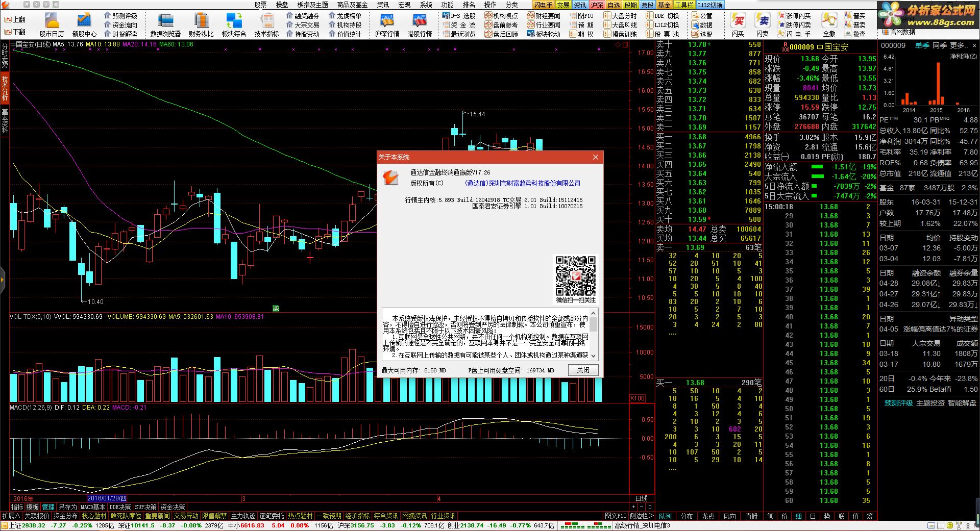Open 融资融券 margin trading item
The height and width of the screenshot is (531, 980).
tap(303, 16)
